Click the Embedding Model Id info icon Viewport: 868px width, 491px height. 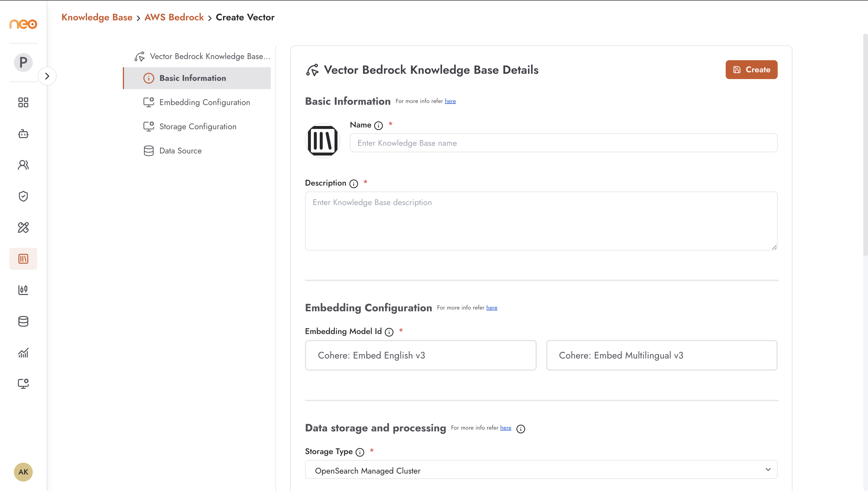click(389, 332)
